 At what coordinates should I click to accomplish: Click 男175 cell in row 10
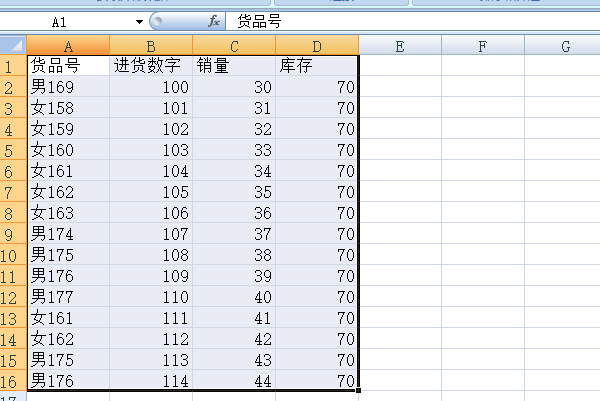click(x=68, y=255)
